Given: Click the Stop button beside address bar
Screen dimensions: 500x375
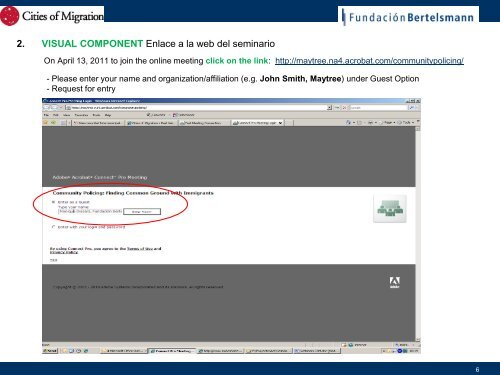Looking at the screenshot, I should click(344, 108).
